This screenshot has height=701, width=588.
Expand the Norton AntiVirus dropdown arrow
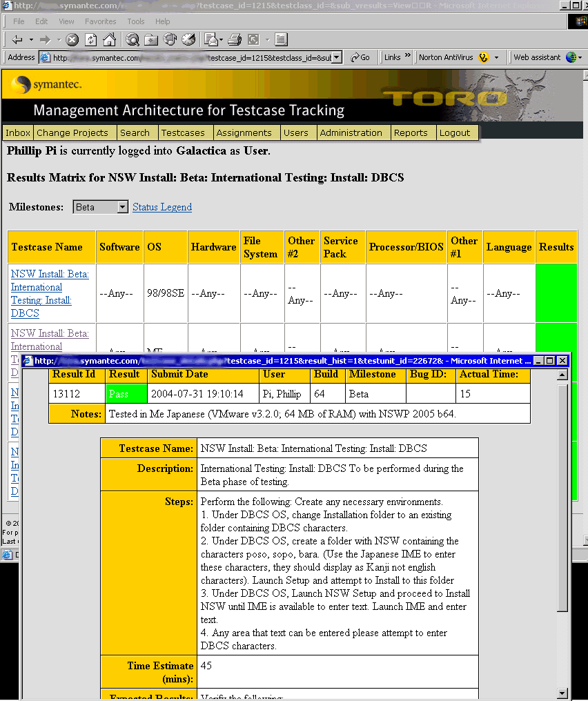click(496, 58)
